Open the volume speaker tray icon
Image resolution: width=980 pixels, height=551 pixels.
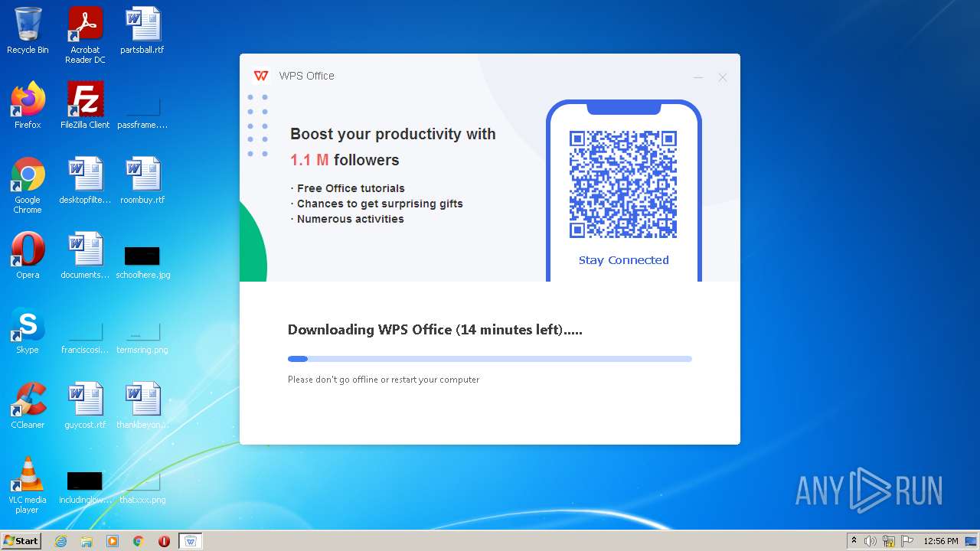coord(871,541)
